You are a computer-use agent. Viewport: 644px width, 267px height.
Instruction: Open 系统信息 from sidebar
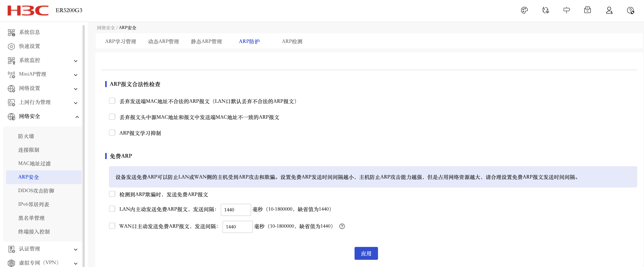pyautogui.click(x=30, y=32)
